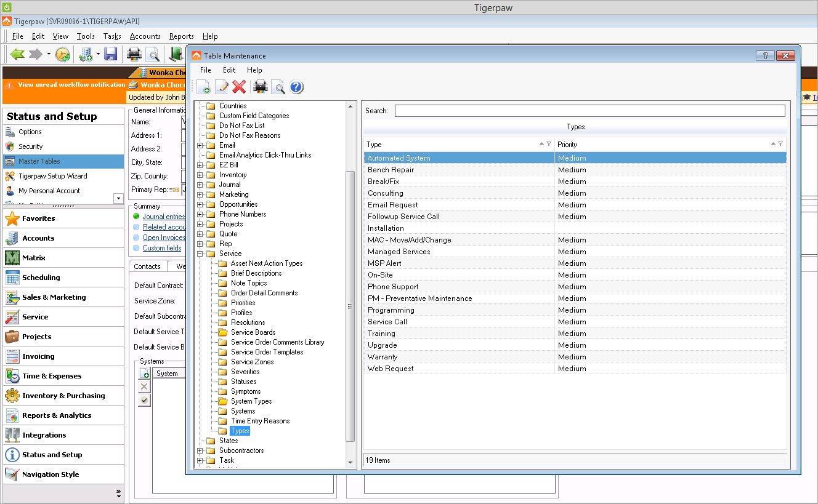Open the print icon in Table Maintenance toolbar
Image resolution: width=818 pixels, height=504 pixels.
click(260, 87)
